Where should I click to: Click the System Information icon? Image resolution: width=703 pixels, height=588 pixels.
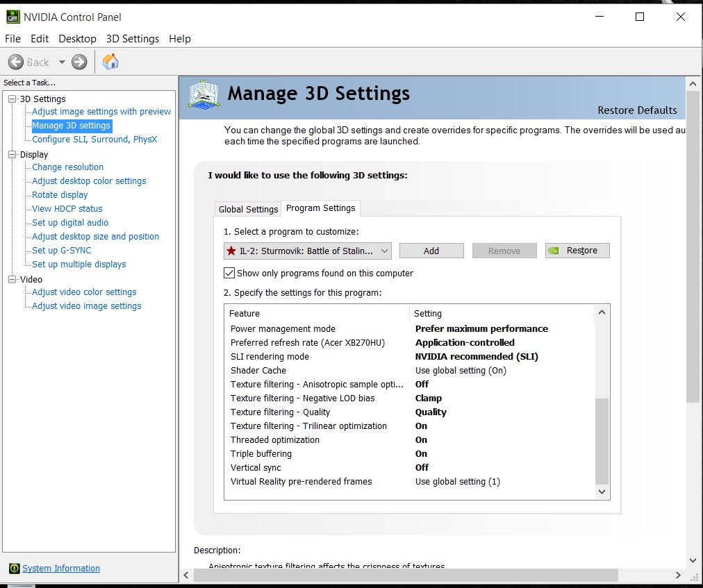(x=14, y=569)
